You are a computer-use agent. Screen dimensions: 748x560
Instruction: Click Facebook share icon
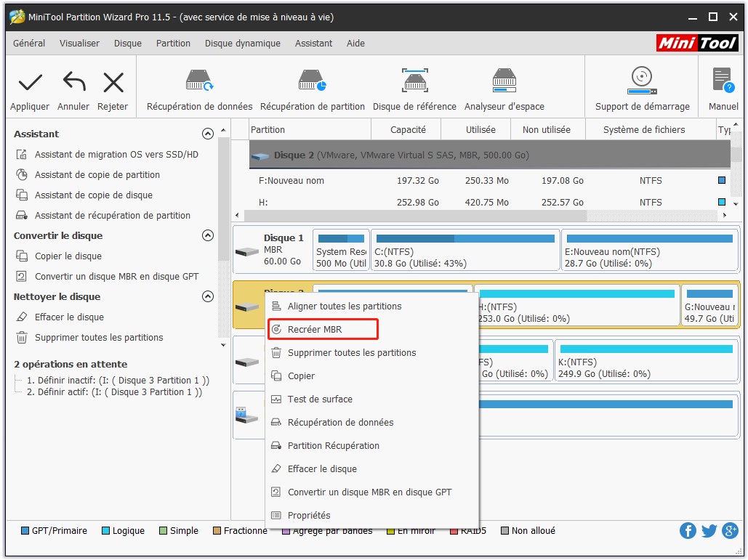click(688, 530)
